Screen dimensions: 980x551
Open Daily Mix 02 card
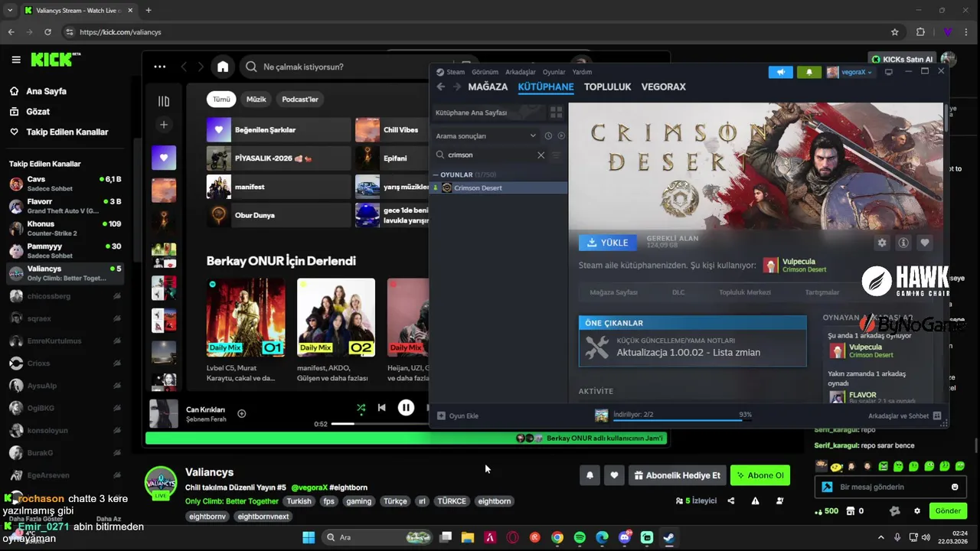336,330
